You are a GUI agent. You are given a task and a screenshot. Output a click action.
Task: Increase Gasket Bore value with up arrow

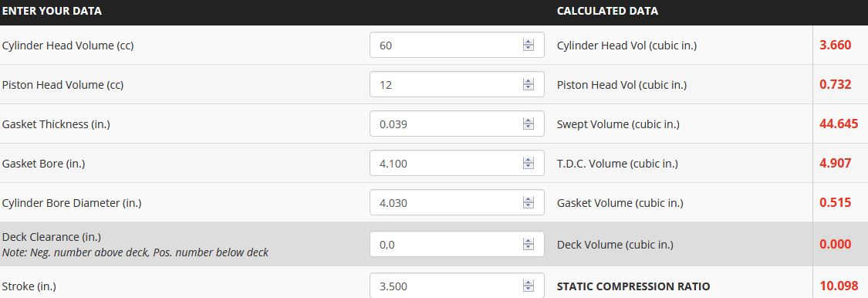(528, 160)
